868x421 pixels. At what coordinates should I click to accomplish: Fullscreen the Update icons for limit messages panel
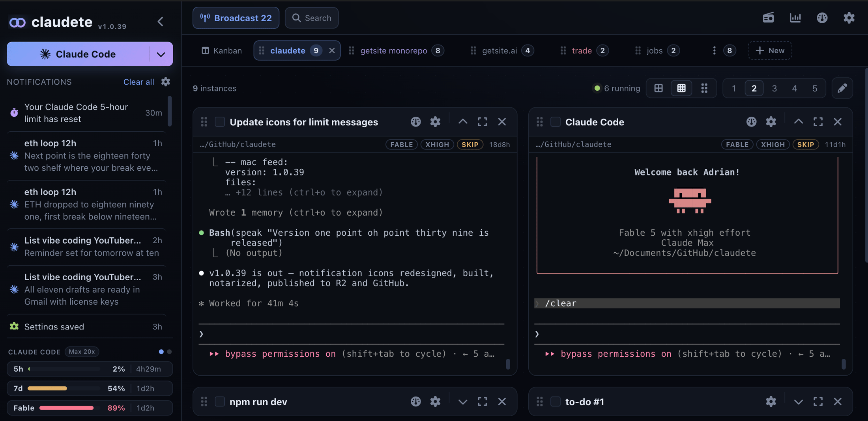pos(482,122)
